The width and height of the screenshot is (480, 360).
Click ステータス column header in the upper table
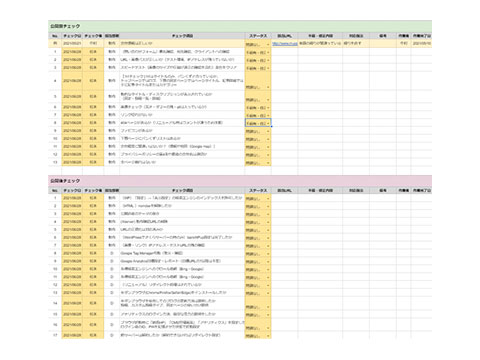click(x=258, y=36)
